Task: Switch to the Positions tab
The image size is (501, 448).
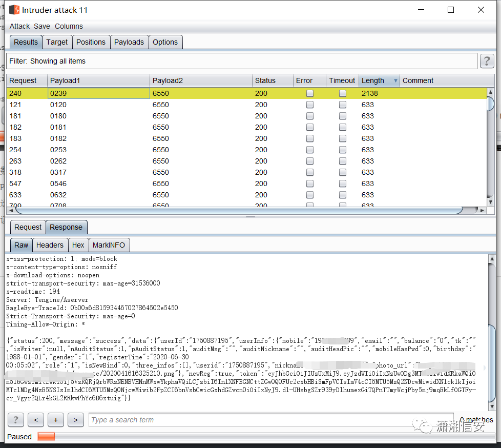Action: [91, 42]
